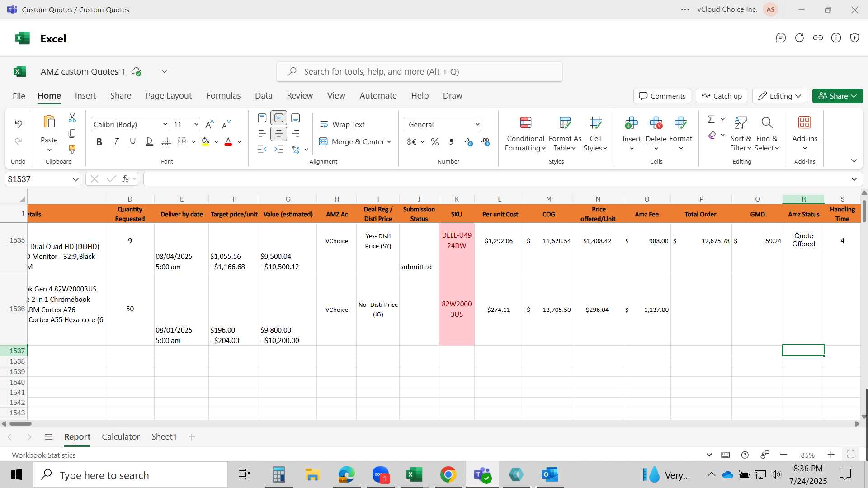
Task: Toggle Underline formatting
Action: (132, 142)
